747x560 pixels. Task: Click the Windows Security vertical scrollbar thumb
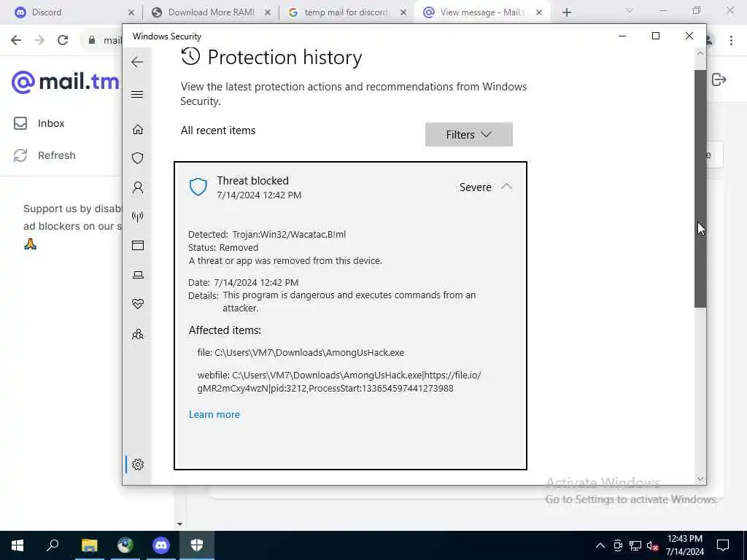700,189
